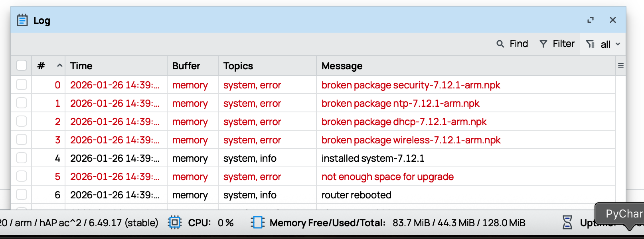
Task: Maximize the Log window with expand icon
Action: [591, 20]
